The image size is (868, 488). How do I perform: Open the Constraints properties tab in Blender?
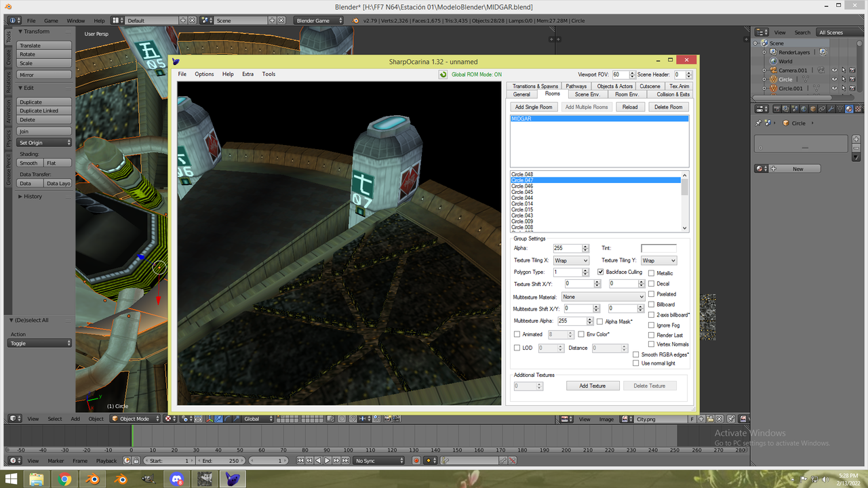pos(822,109)
